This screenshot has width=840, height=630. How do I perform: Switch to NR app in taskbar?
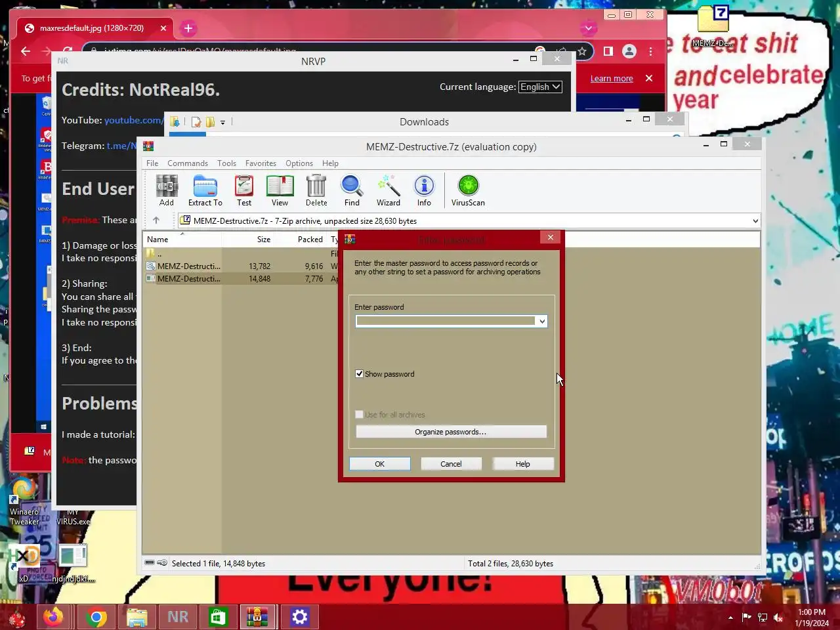178,617
